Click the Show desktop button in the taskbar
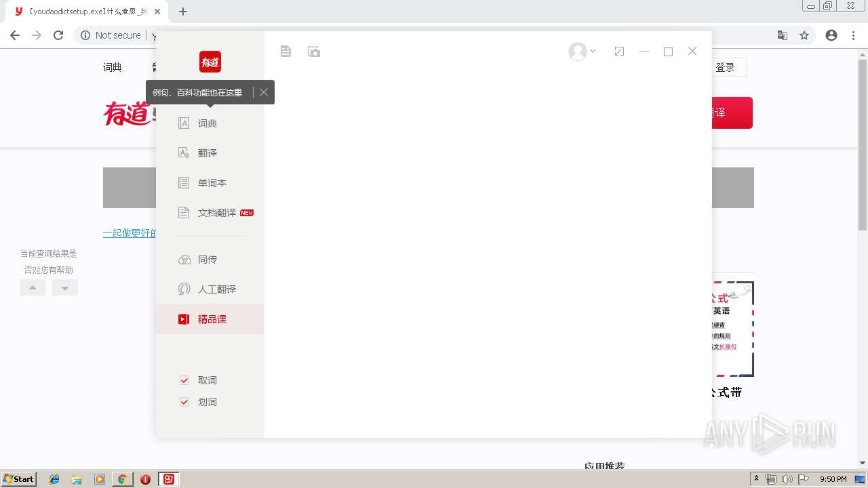 tap(861, 479)
